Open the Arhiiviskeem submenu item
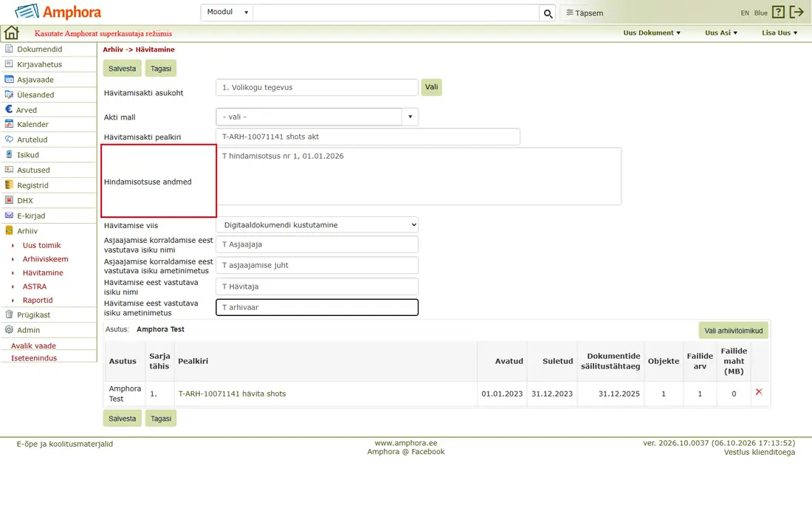The width and height of the screenshot is (812, 508). tap(46, 259)
